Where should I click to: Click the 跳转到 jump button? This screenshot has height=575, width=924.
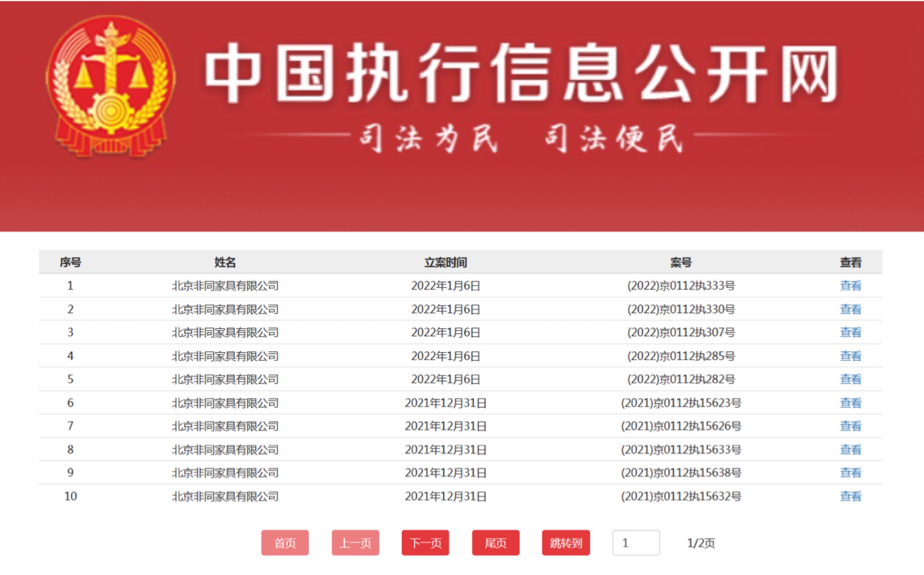566,543
